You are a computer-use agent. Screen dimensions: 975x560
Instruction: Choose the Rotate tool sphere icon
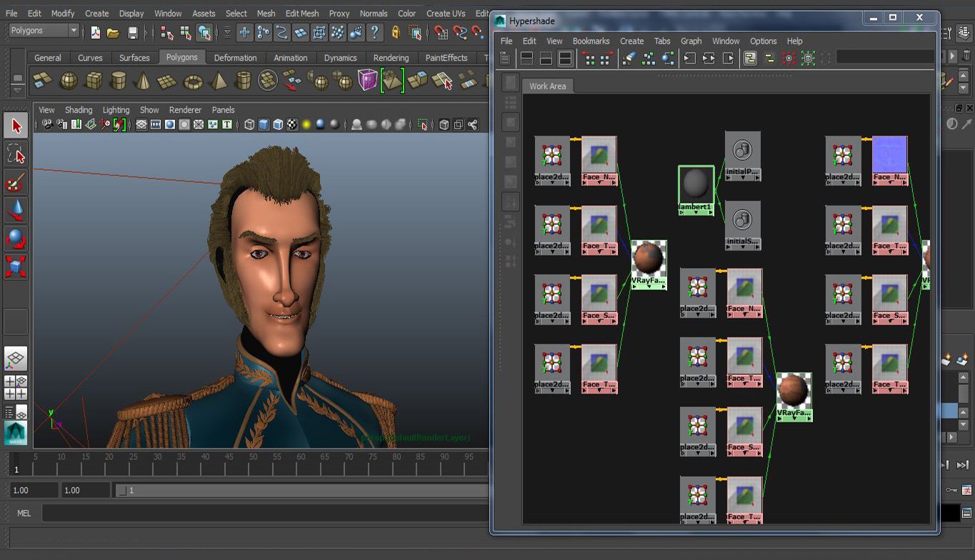[x=16, y=238]
